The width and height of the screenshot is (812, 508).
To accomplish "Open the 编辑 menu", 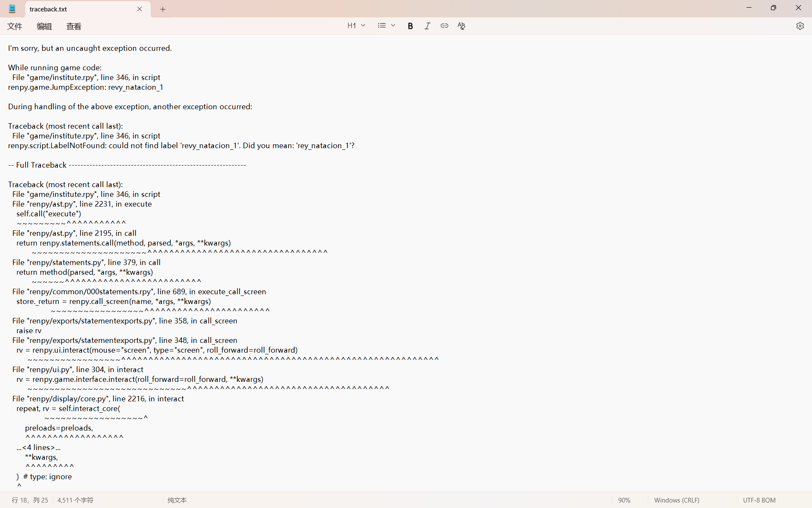I will (x=44, y=26).
